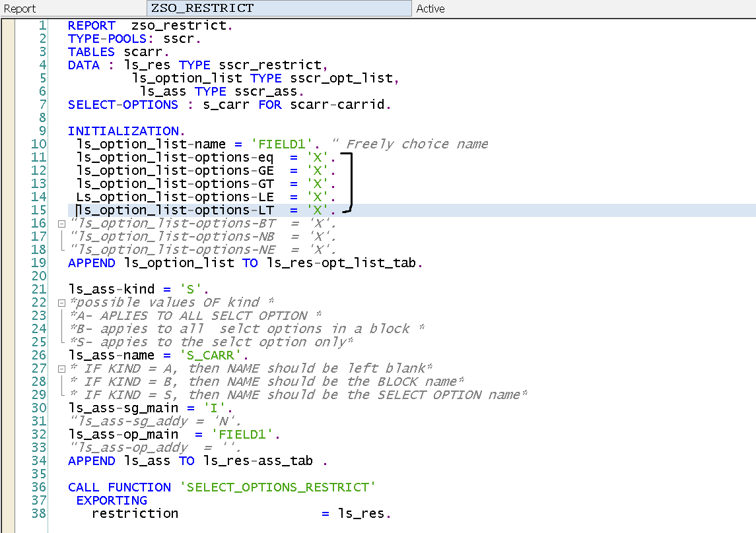Screen dimensions: 756x533
Task: Collapse the comment block starting at line 16
Action: coord(61,224)
